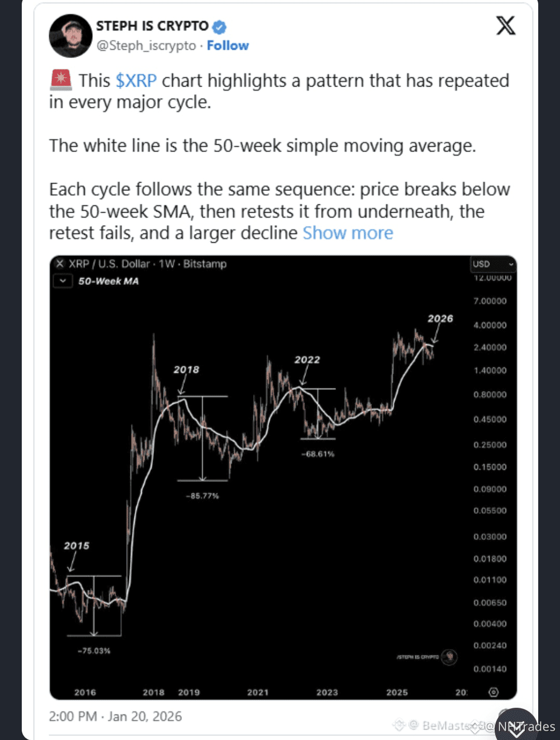Viewport: 560px width, 740px height.
Task: Click the X logo in tweet header
Action: 506,25
